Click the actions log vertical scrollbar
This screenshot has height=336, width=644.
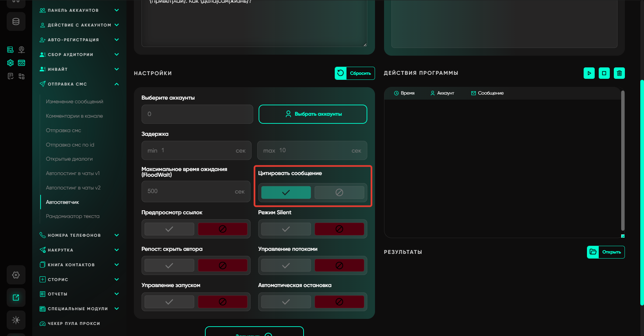click(623, 161)
